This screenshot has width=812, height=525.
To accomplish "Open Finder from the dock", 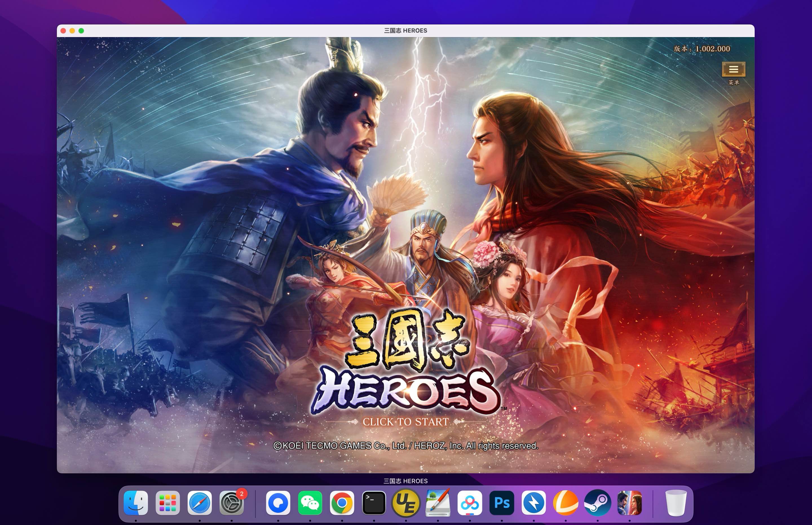I will click(136, 503).
